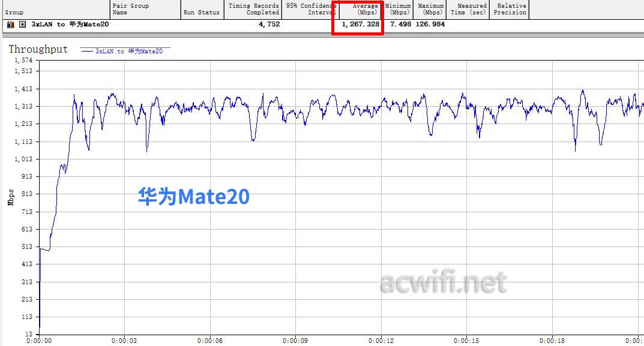Click the 313 y-axis value

pyautogui.click(x=26, y=282)
